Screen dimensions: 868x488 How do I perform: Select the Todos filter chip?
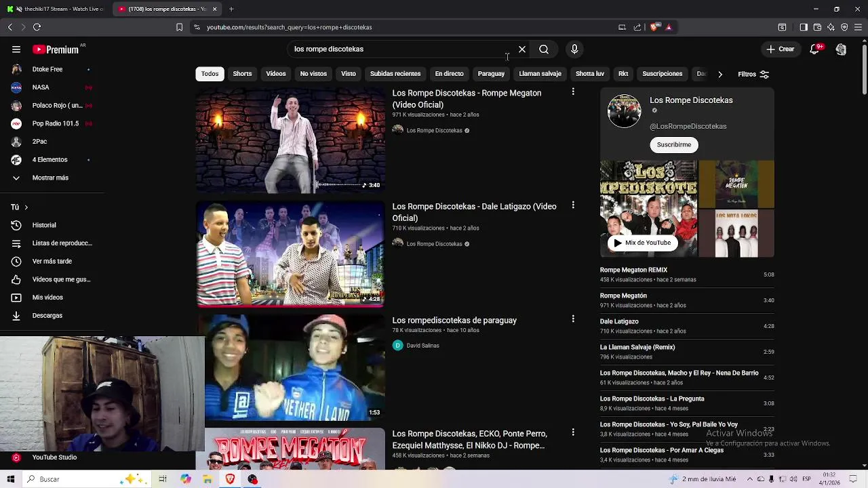[210, 74]
